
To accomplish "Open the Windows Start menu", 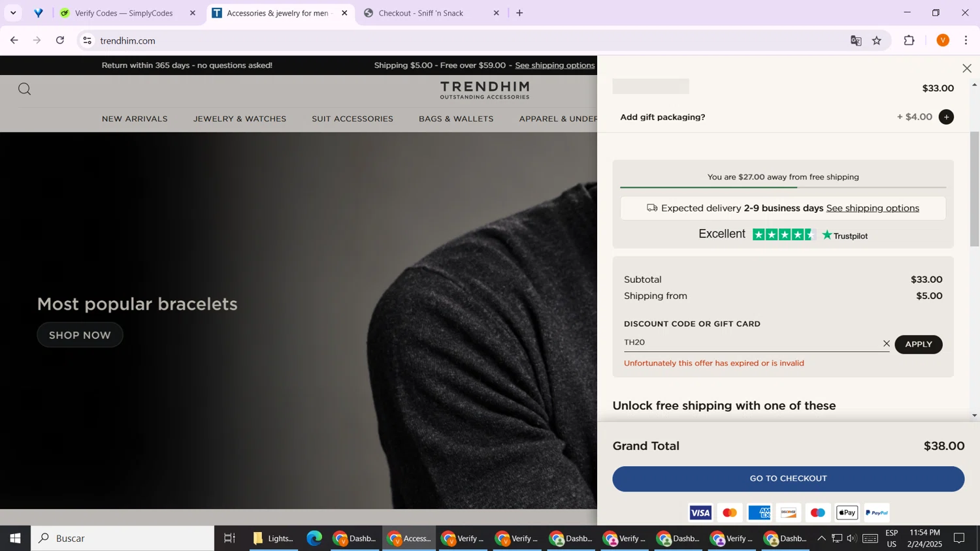I will pos(15,539).
